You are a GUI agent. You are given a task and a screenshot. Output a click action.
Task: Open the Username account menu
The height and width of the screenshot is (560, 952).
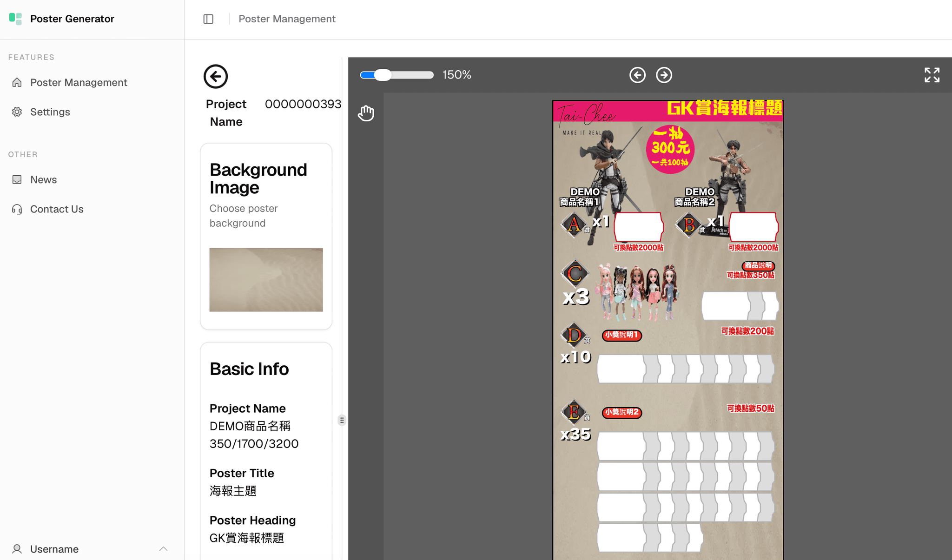point(92,549)
